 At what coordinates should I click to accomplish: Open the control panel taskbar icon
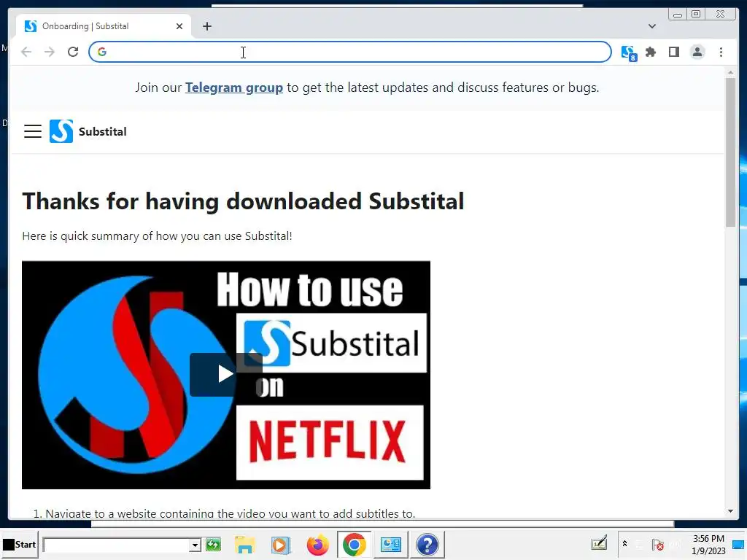coord(391,544)
